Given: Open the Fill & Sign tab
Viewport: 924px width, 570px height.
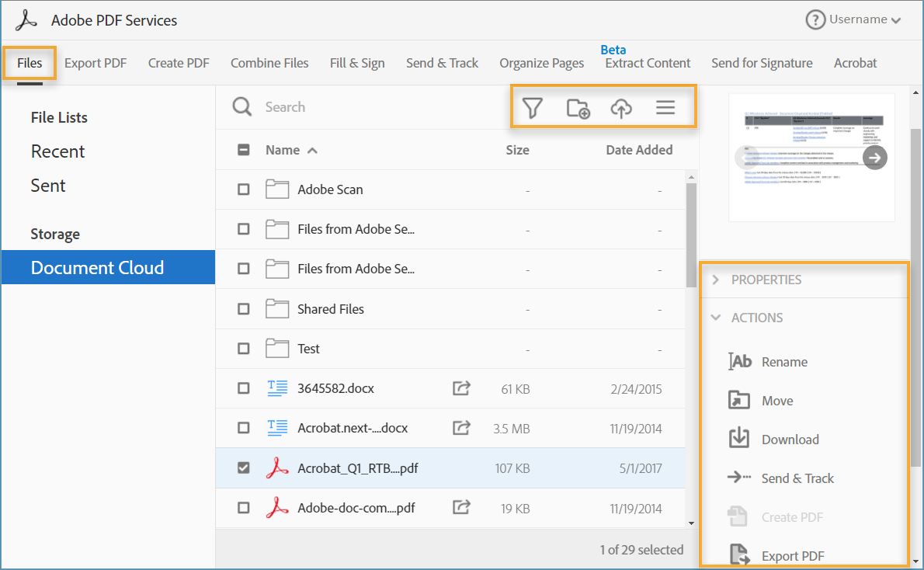Looking at the screenshot, I should coord(357,63).
